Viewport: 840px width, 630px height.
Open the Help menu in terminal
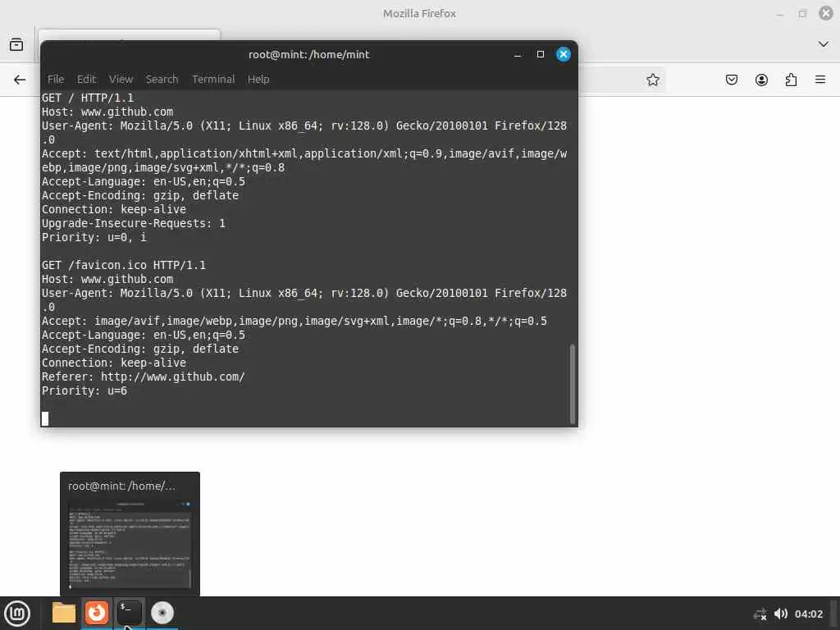pyautogui.click(x=258, y=80)
